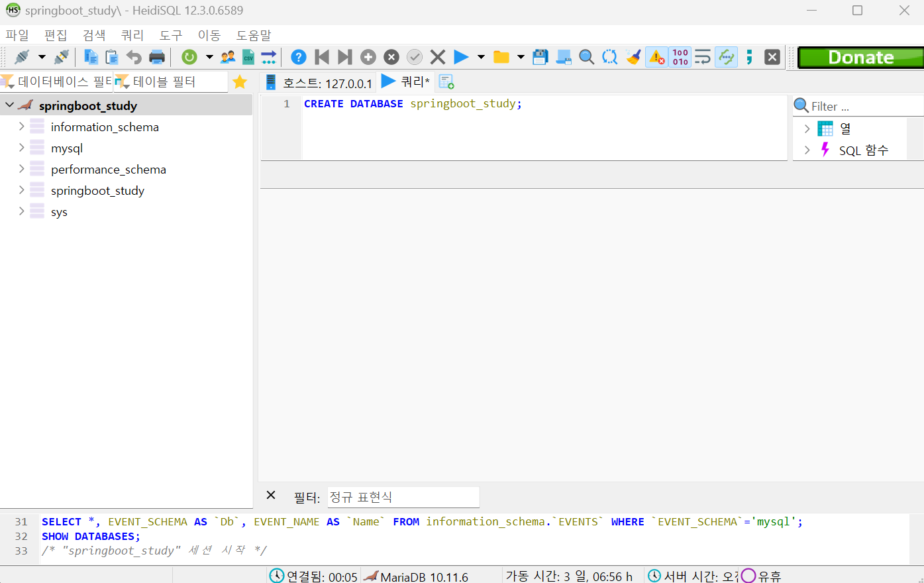Click the CSV import icon
Image resolution: width=924 pixels, height=583 pixels.
[248, 57]
